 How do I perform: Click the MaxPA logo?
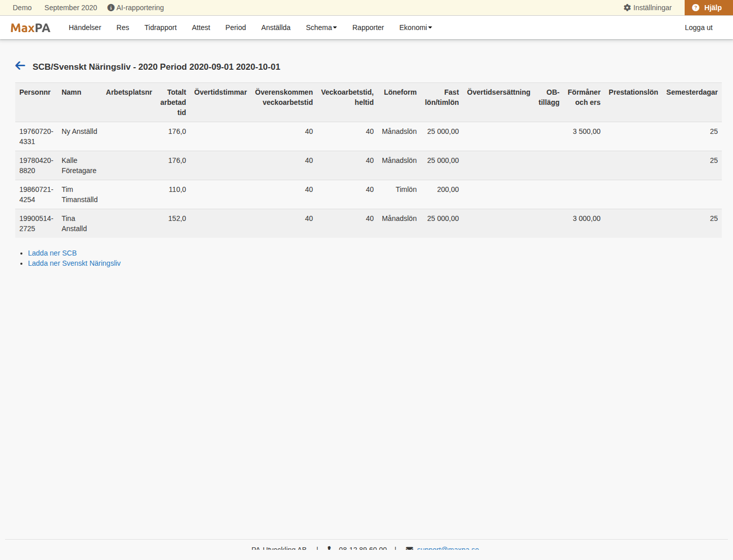[31, 28]
